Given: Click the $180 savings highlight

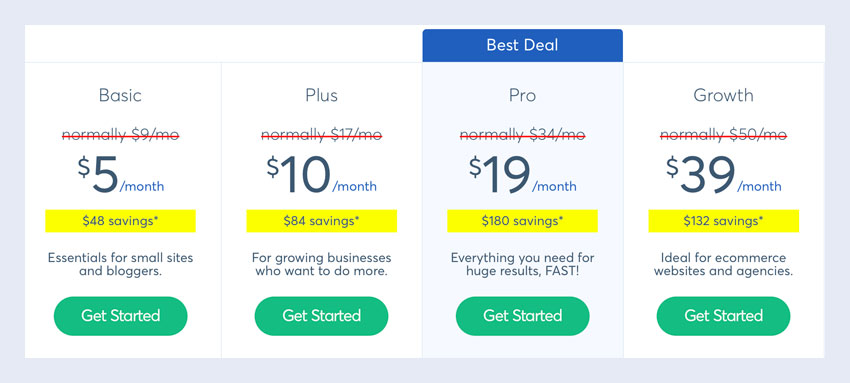Looking at the screenshot, I should click(x=523, y=221).
